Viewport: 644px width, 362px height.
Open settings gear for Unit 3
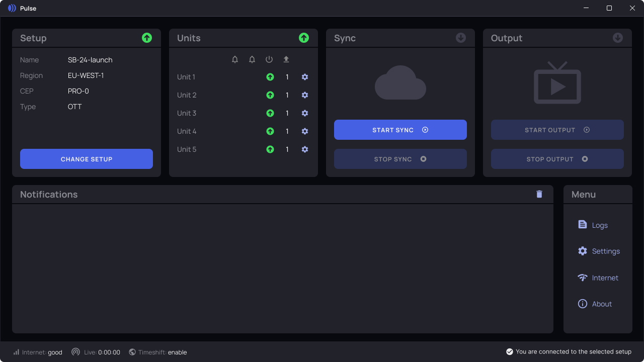coord(305,113)
